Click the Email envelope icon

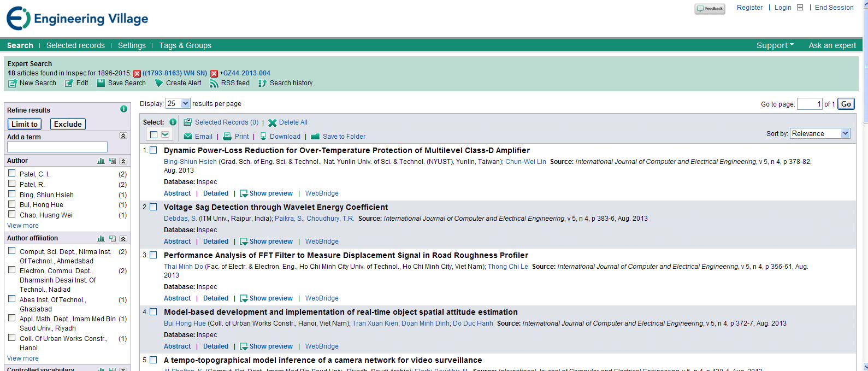188,137
